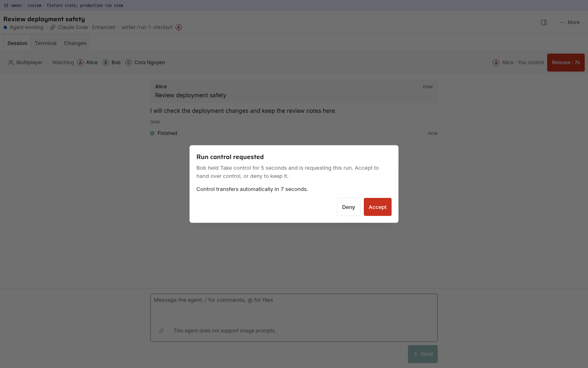The height and width of the screenshot is (368, 588).
Task: Click the Control transfers automatically countdown text
Action: coord(252,189)
